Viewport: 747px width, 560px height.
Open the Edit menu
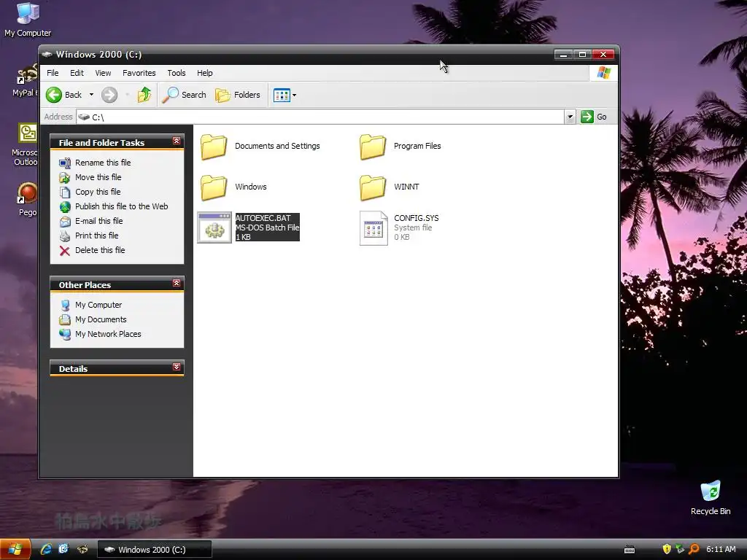[77, 73]
